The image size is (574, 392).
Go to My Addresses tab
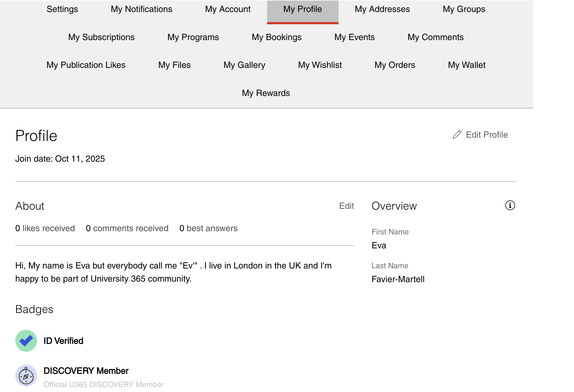point(382,9)
